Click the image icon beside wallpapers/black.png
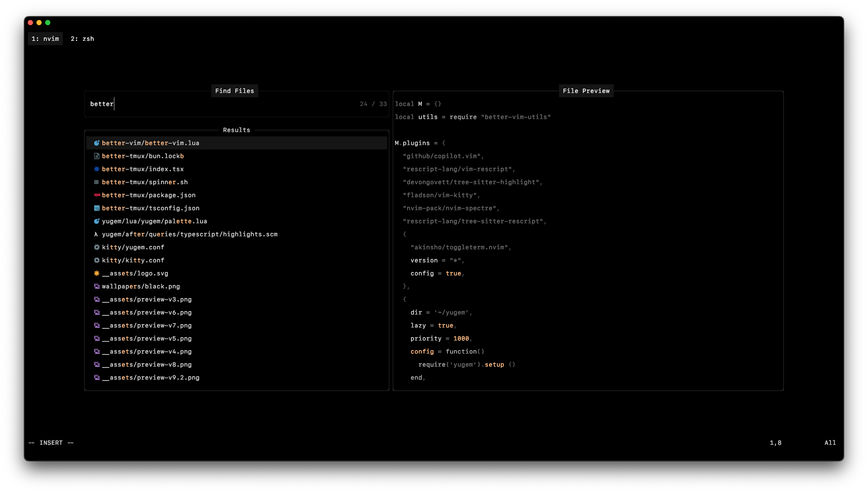This screenshot has width=868, height=493. (x=97, y=286)
